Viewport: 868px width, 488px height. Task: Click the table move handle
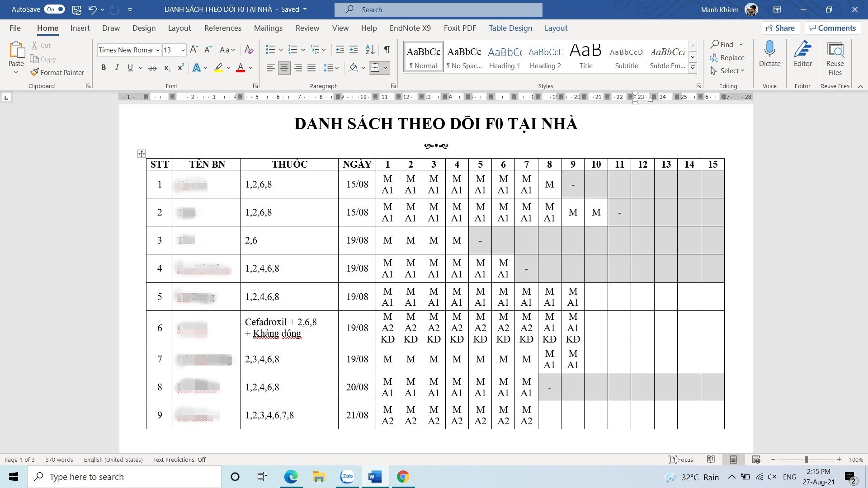tap(142, 154)
